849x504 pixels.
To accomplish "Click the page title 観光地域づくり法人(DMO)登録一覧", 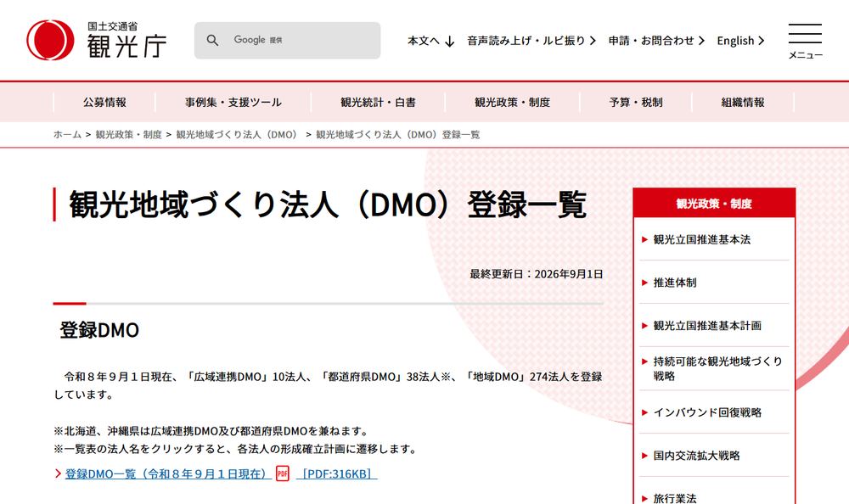I will [x=328, y=204].
